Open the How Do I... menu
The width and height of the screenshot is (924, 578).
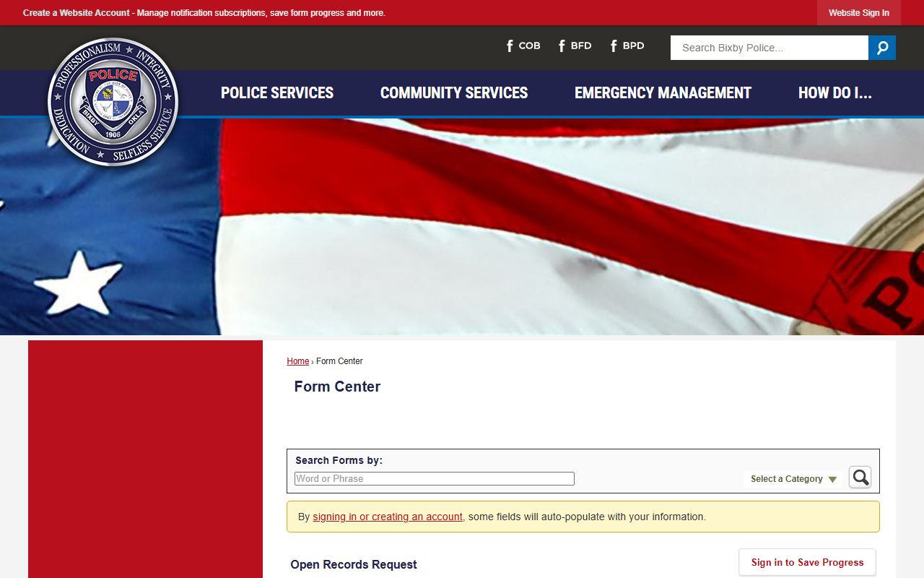[834, 93]
